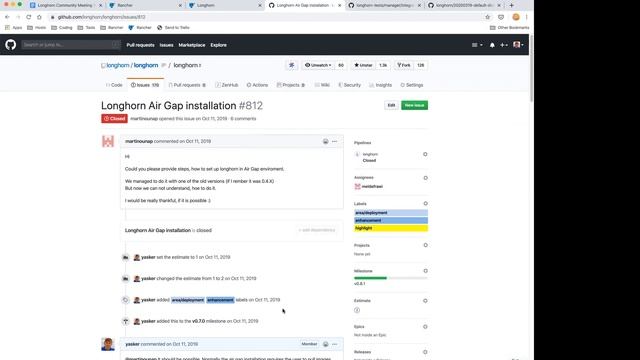Open the Code repository tab
Viewport: 640px width, 360px height.
click(114, 85)
